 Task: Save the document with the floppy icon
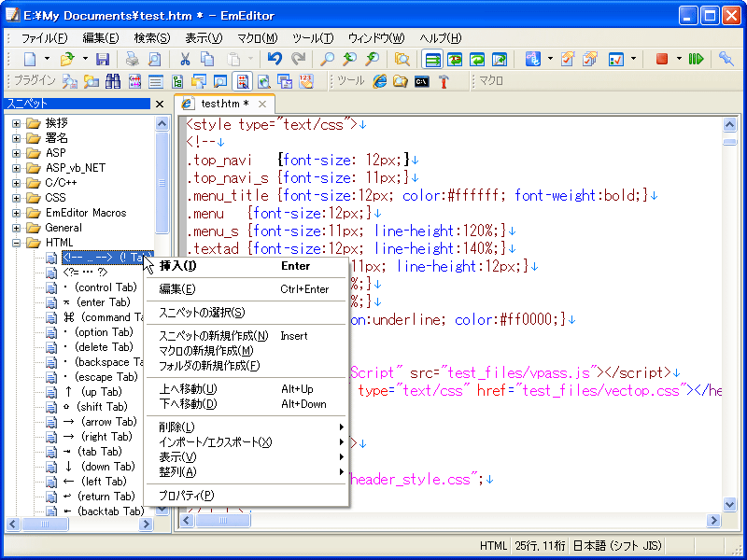103,59
